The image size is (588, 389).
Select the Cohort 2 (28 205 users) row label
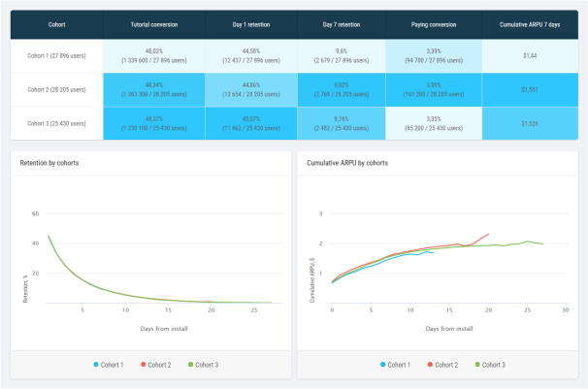coord(57,89)
